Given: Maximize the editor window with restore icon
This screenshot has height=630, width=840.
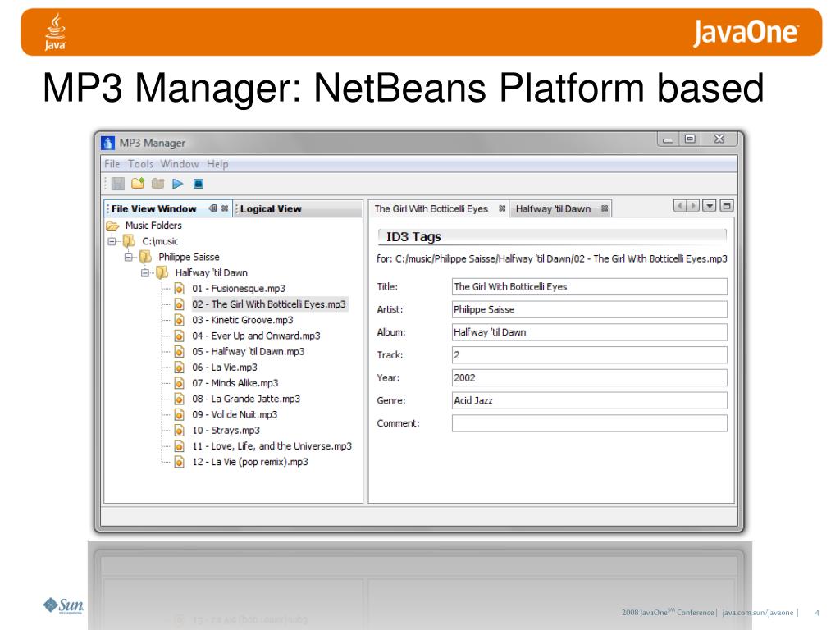Looking at the screenshot, I should click(727, 206).
